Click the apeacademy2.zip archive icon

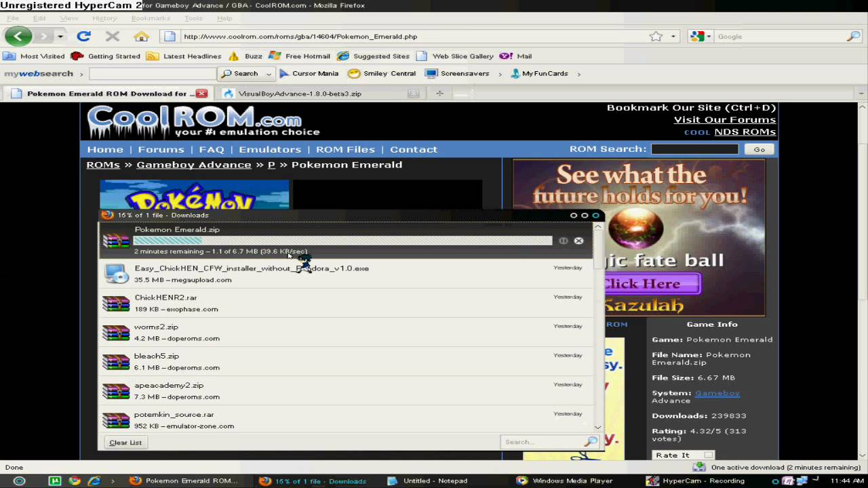click(x=116, y=390)
